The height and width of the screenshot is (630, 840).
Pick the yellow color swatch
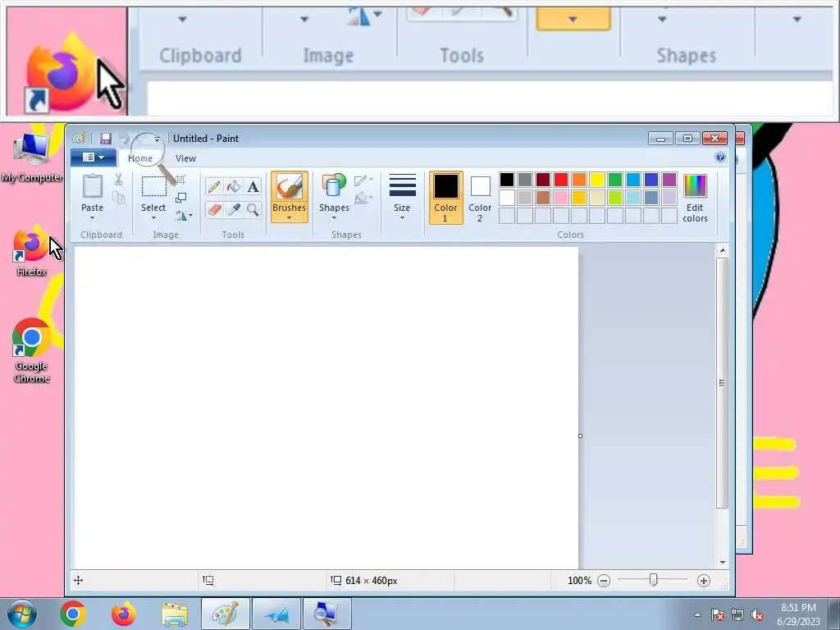click(597, 180)
